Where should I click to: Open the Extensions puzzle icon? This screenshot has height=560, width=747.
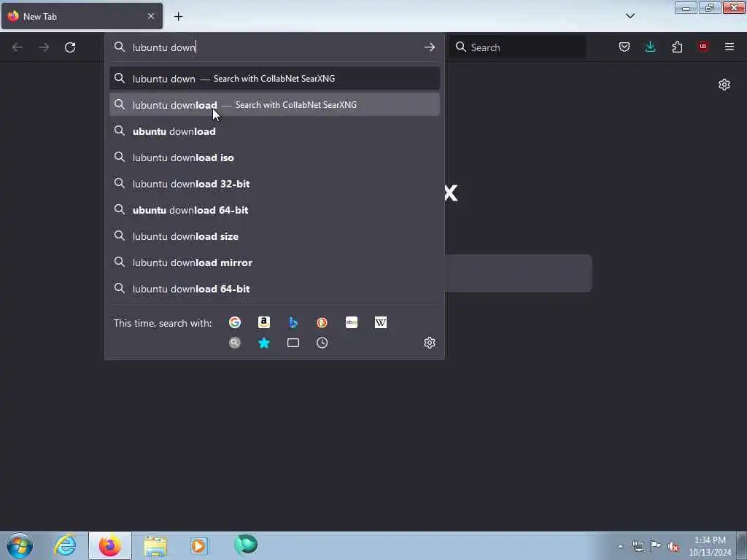coord(677,47)
